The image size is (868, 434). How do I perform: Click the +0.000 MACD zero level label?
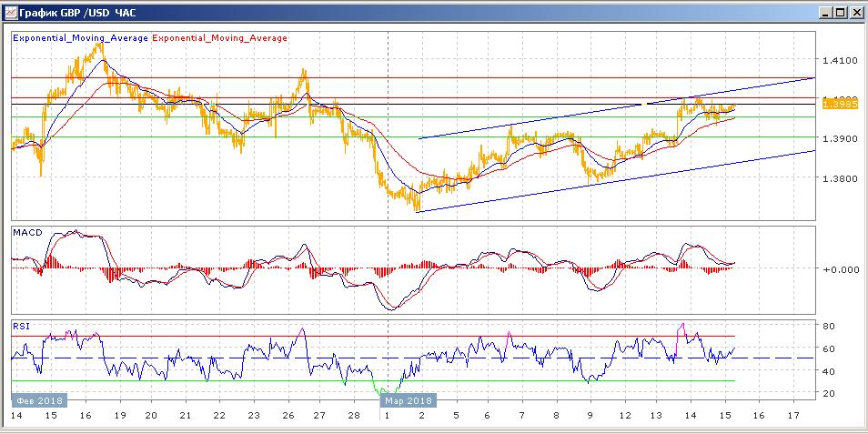[840, 269]
